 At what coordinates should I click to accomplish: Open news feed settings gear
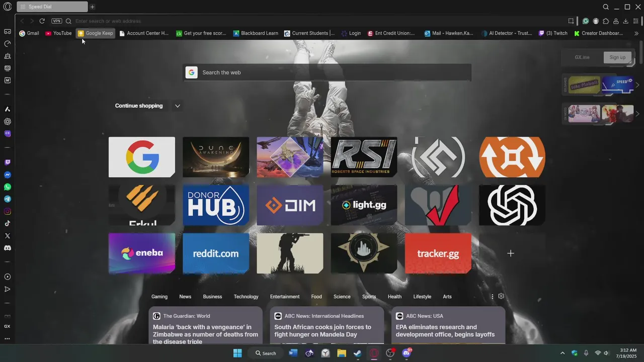pos(501,296)
